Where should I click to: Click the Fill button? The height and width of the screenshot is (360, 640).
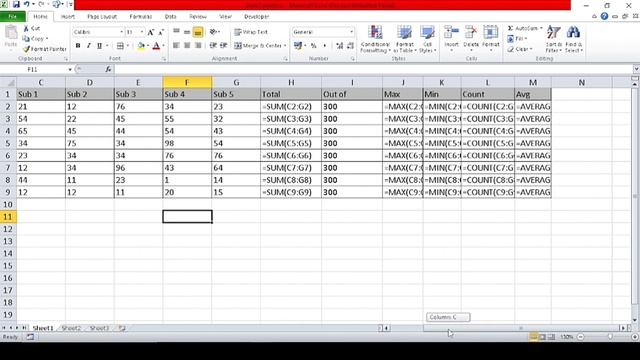pos(517,38)
